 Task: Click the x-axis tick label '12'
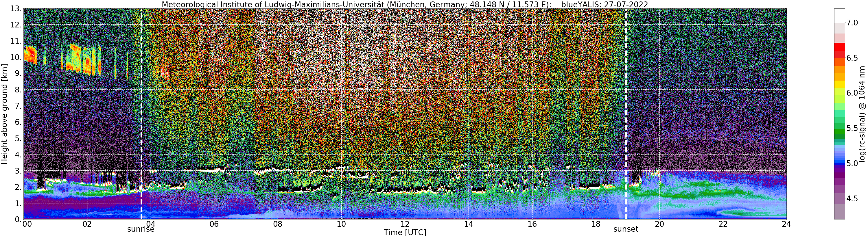405,224
